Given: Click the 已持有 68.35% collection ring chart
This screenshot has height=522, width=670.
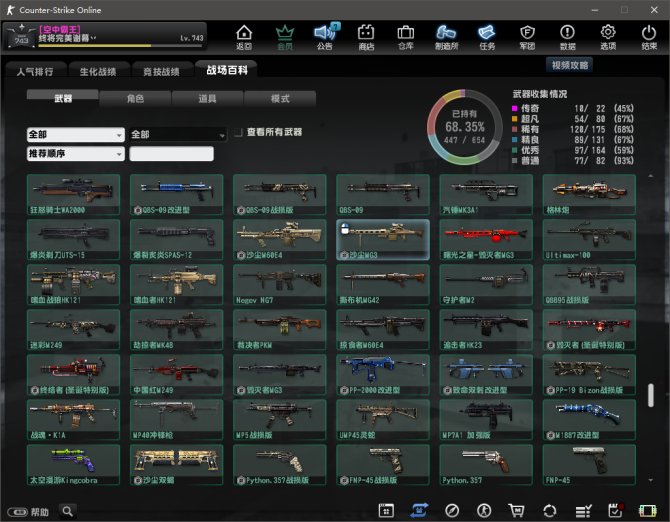Looking at the screenshot, I should coord(464,127).
